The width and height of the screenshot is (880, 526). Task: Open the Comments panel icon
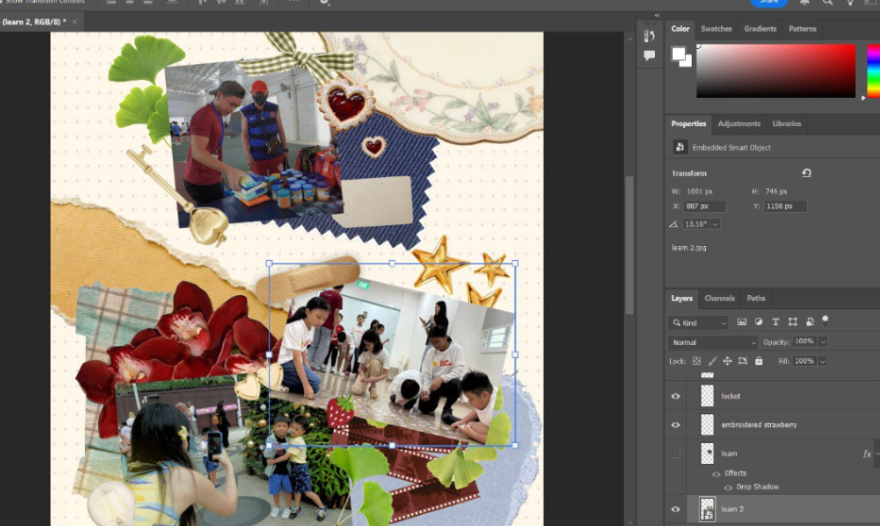[649, 56]
